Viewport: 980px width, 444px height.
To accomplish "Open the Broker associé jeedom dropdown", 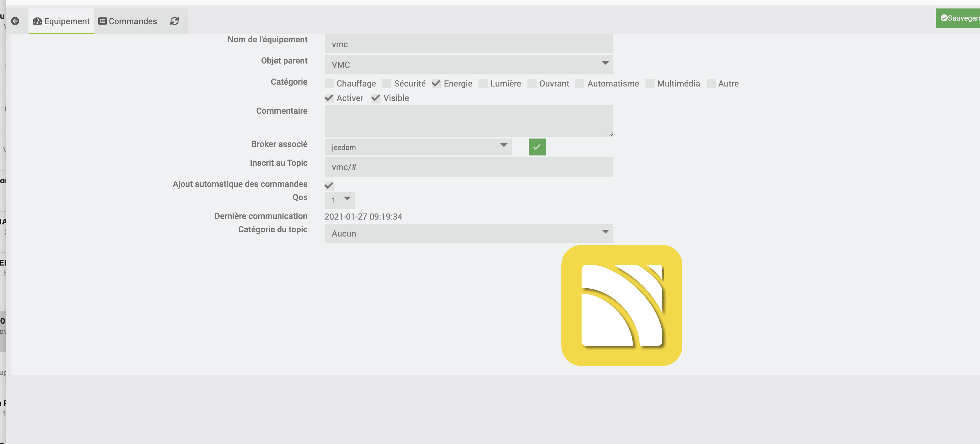I will (x=418, y=147).
